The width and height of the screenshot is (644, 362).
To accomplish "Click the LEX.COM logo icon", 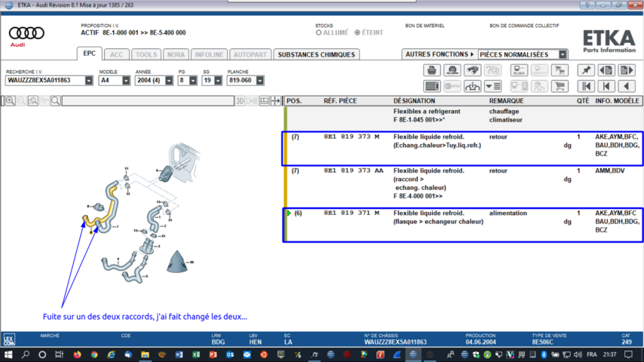I will [9, 339].
